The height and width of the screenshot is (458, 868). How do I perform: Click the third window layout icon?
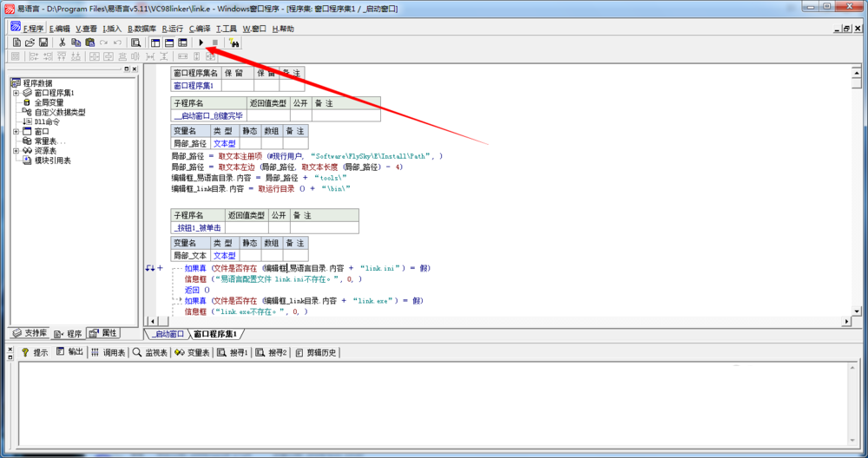[x=182, y=43]
